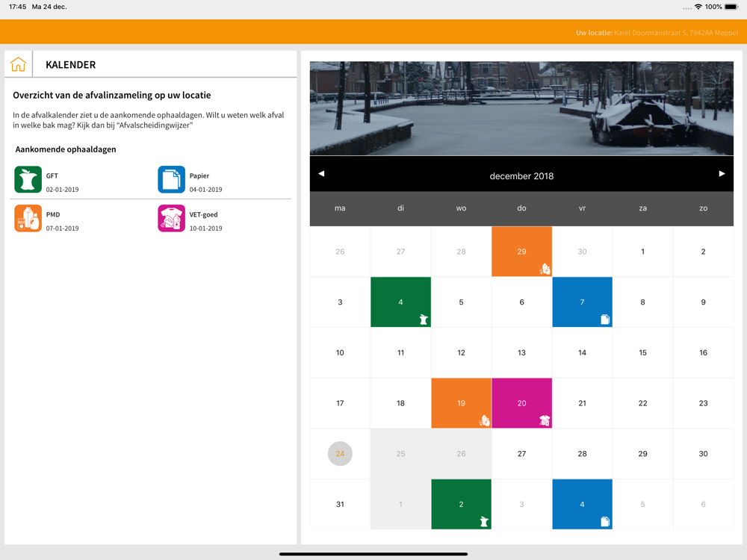Screen dimensions: 747x560
Task: Select orange PMD day 29 in first row
Action: coord(521,252)
